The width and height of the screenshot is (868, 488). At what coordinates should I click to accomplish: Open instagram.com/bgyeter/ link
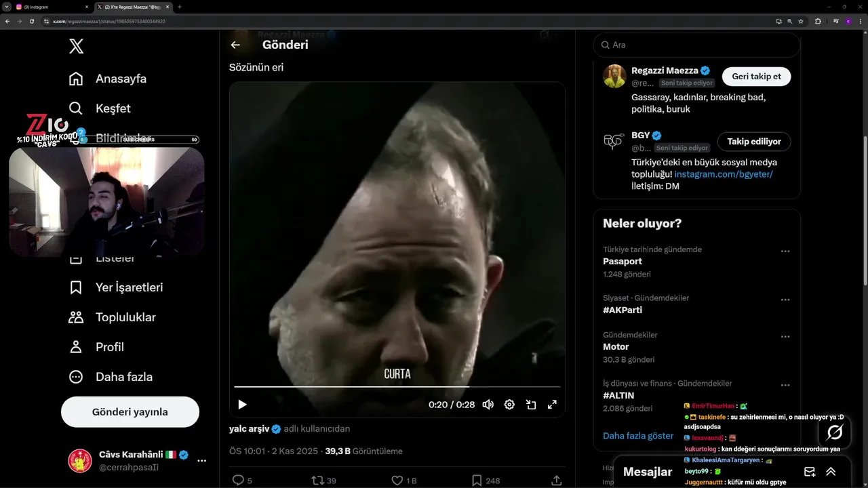coord(724,174)
